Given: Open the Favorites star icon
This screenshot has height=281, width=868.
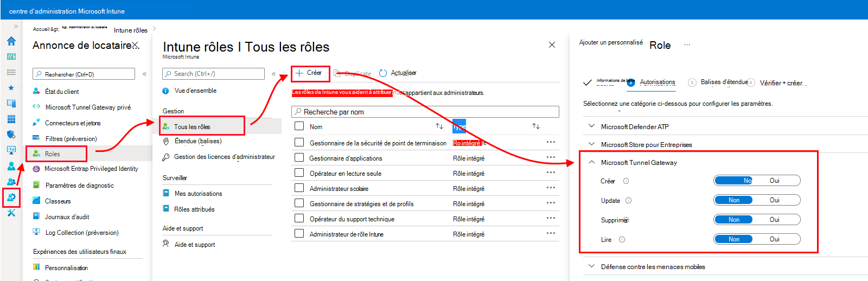Looking at the screenshot, I should click(x=11, y=87).
